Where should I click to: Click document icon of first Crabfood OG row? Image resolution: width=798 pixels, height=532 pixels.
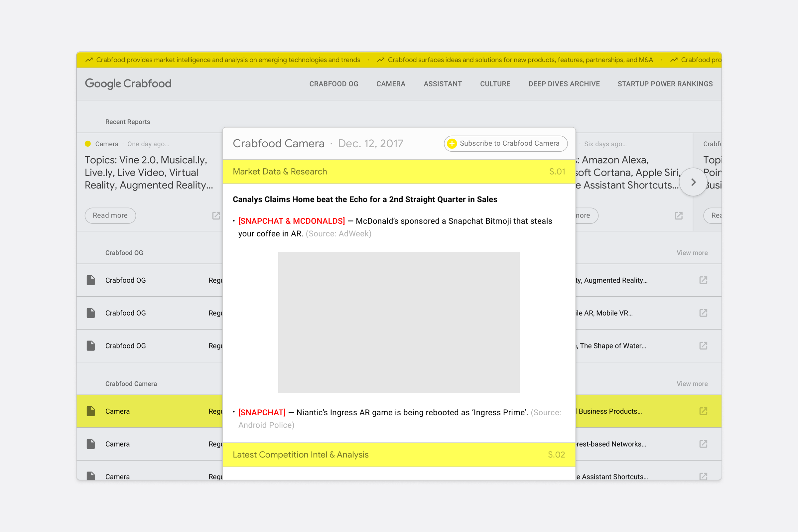click(x=90, y=280)
